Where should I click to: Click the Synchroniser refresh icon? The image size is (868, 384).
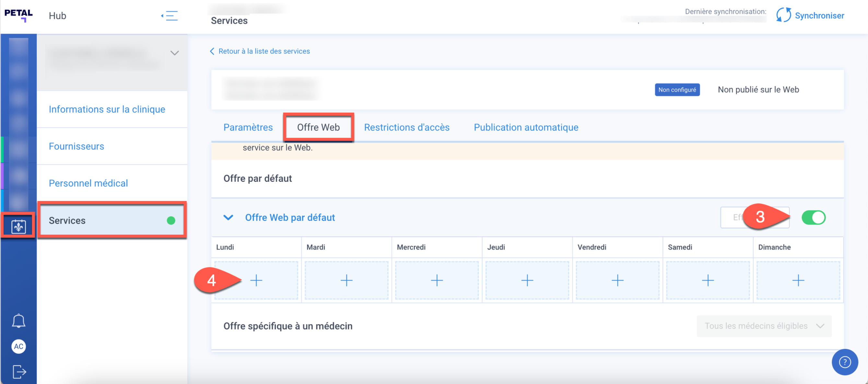click(x=783, y=15)
